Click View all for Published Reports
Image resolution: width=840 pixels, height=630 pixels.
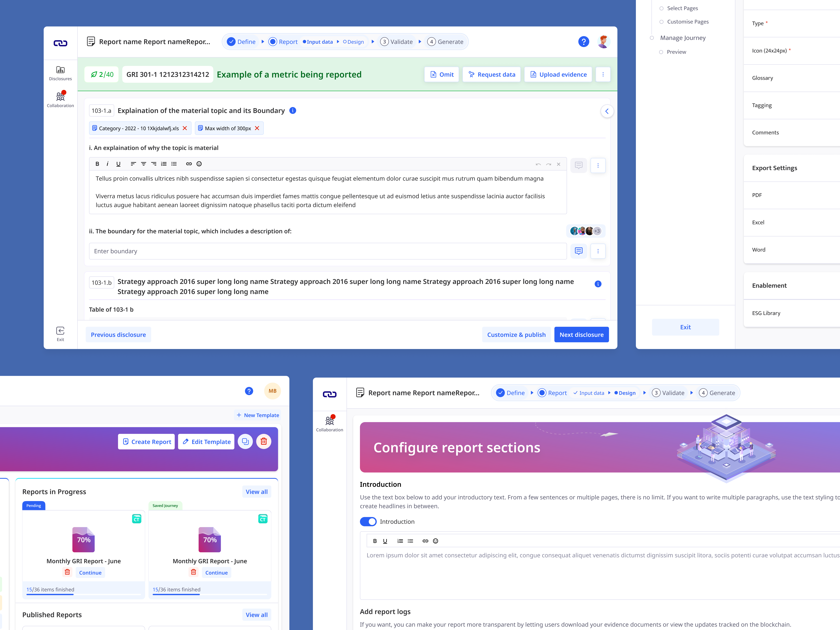tap(257, 615)
